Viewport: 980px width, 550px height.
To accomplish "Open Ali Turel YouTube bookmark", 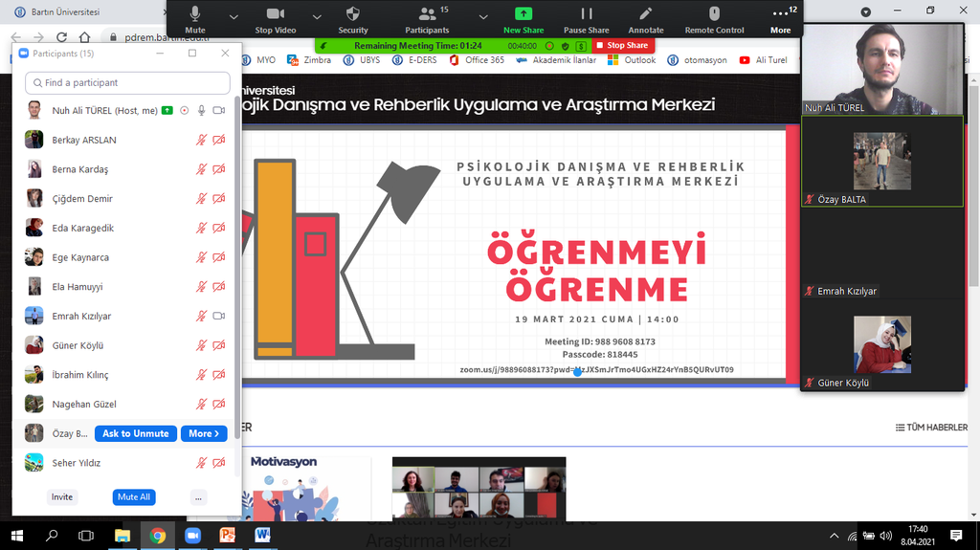I will 763,60.
